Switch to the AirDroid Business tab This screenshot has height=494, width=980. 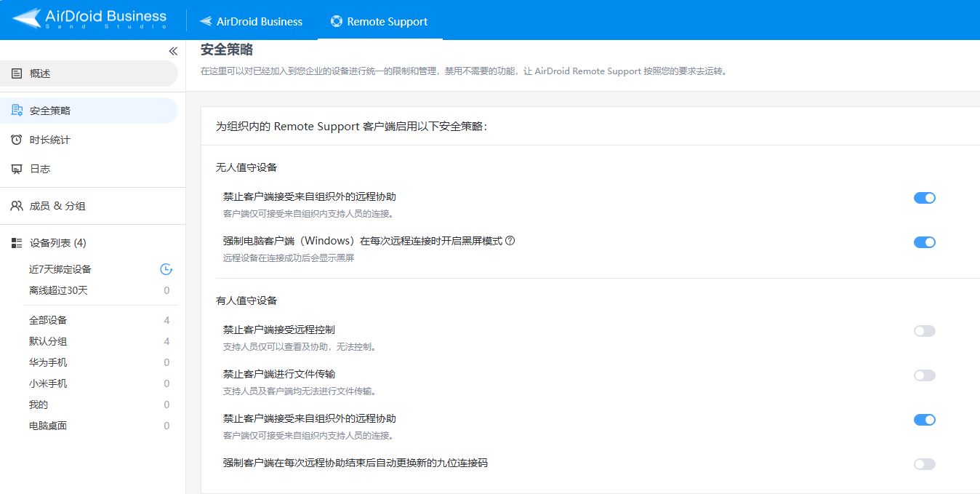[252, 21]
